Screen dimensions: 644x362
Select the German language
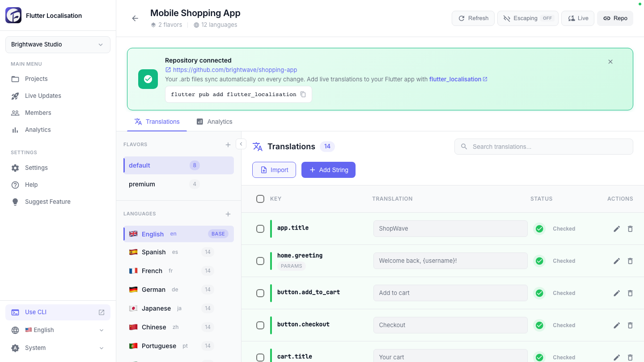(178, 290)
